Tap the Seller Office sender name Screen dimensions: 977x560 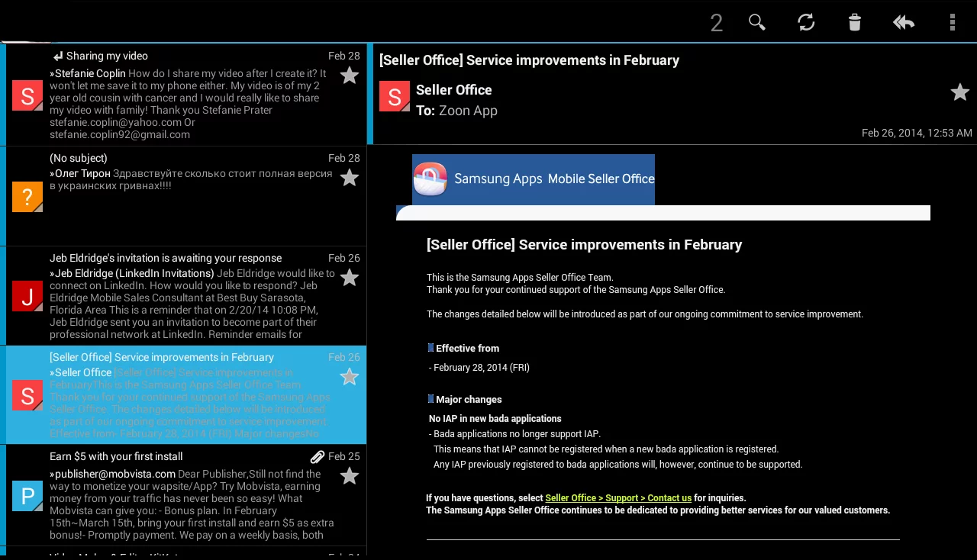pyautogui.click(x=453, y=90)
